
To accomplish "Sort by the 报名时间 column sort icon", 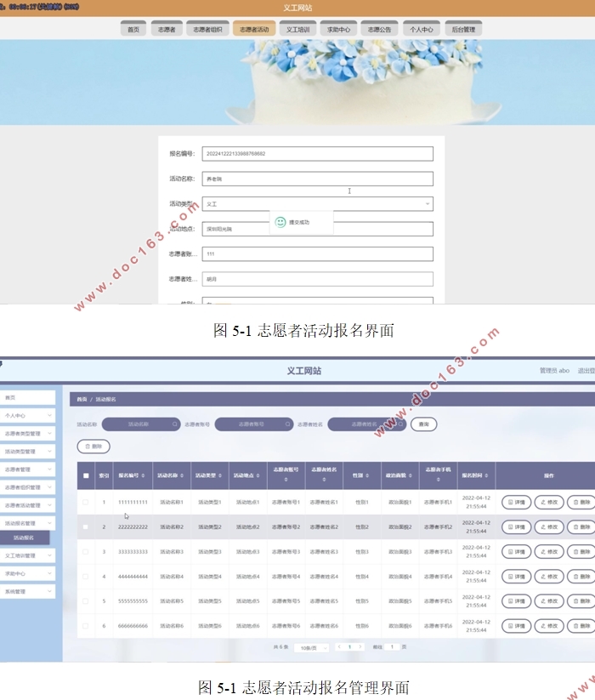I will point(486,475).
